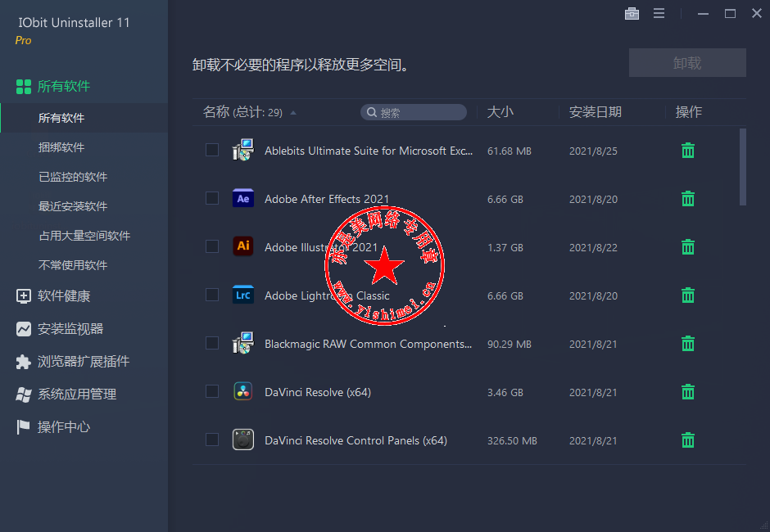The width and height of the screenshot is (770, 532).
Task: Sort by 安装日期 column header
Action: tap(596, 112)
